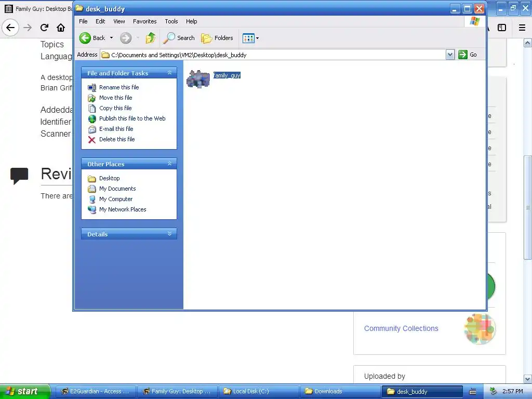Switch to E2Guardian taskbar button
The width and height of the screenshot is (532, 399).
(96, 392)
